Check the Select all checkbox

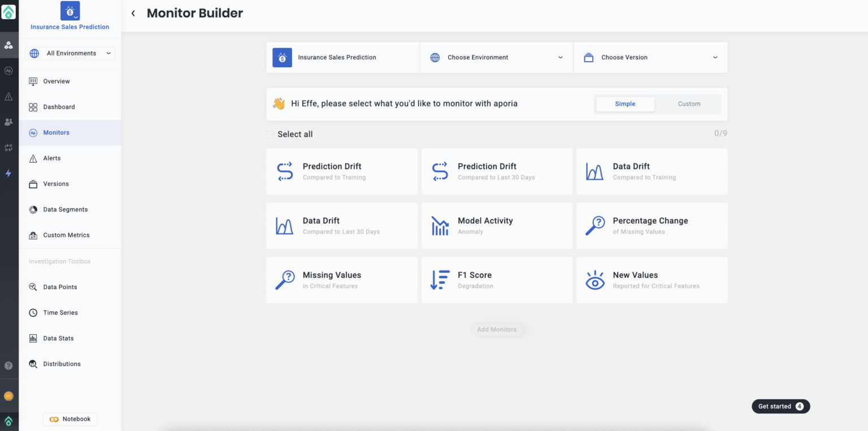(x=270, y=134)
